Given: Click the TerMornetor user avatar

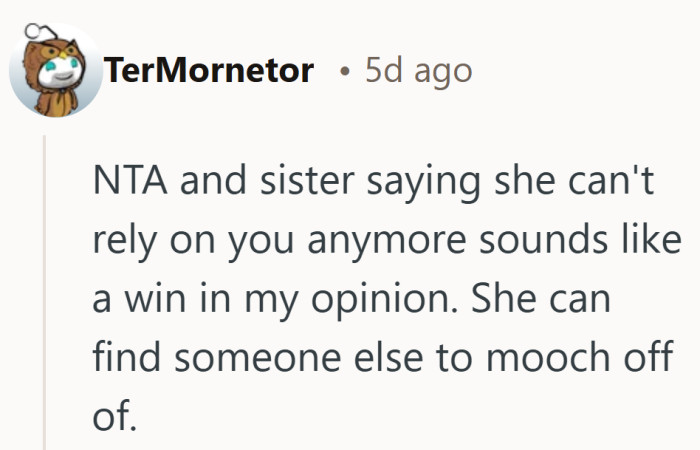Looking at the screenshot, I should 55,69.
